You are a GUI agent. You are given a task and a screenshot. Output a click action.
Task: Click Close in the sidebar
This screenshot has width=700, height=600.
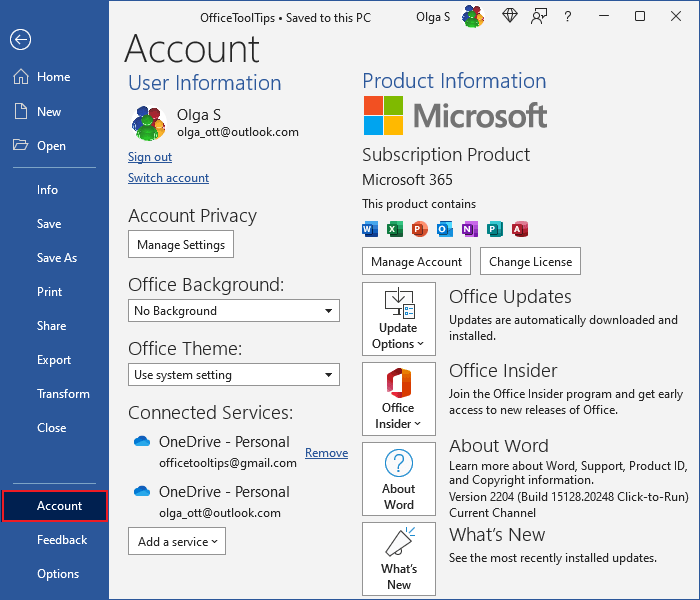51,428
